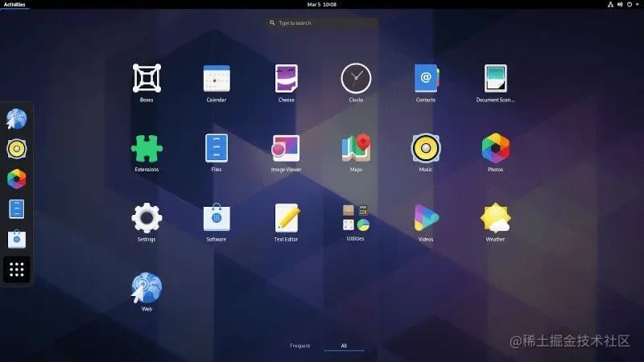
Task: Open the Utilities app folder
Action: point(356,218)
